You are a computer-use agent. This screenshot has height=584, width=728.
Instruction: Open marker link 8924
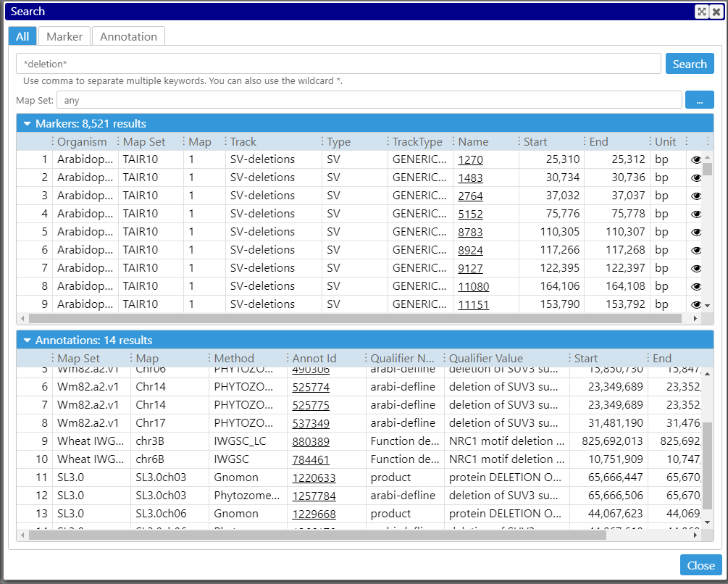click(470, 250)
